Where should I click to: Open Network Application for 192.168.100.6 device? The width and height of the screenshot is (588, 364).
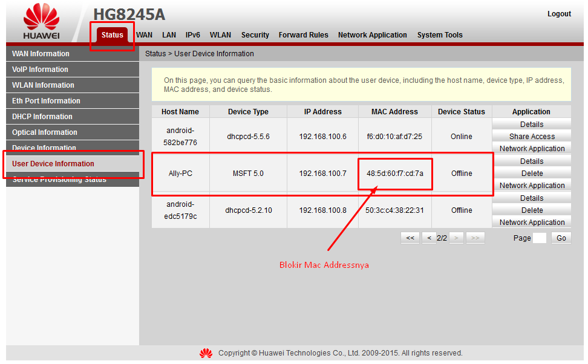(x=531, y=149)
